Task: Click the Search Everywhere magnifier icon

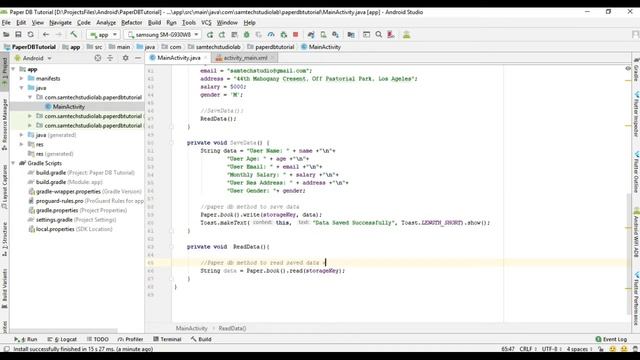Action: tap(379, 35)
